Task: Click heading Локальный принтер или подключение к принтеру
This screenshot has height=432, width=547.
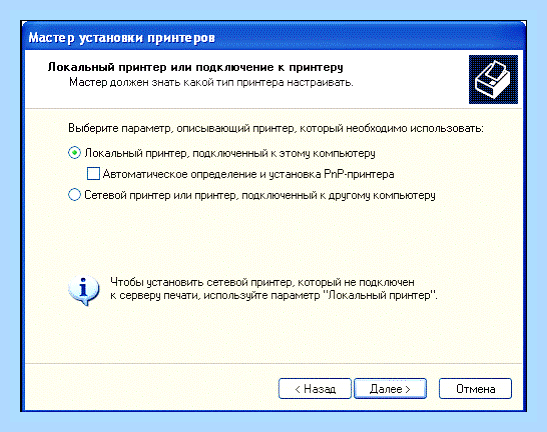Action: [x=195, y=67]
